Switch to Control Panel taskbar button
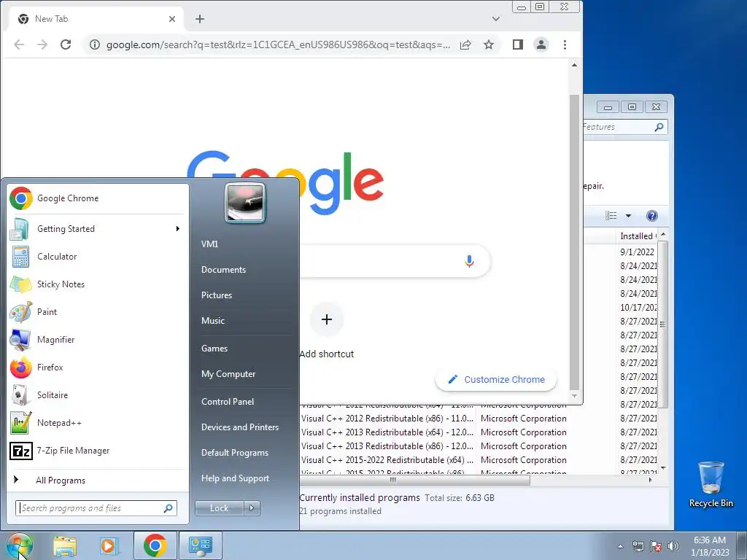Screen dimensions: 747x560 point(201,545)
